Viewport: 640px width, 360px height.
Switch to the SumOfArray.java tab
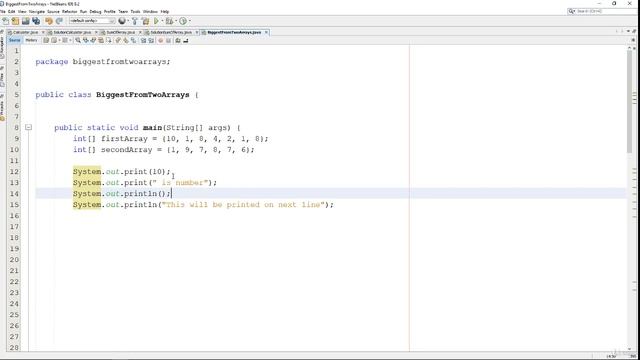click(x=121, y=32)
